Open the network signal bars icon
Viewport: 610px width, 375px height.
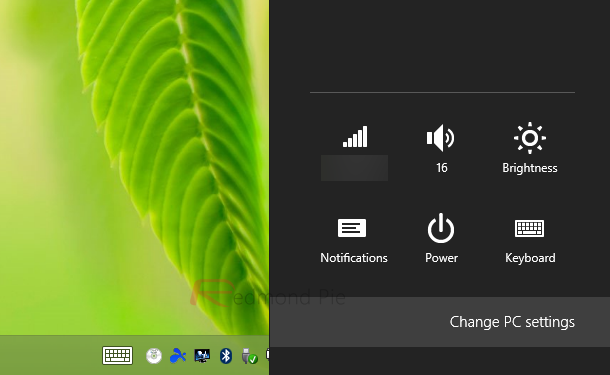pos(355,137)
